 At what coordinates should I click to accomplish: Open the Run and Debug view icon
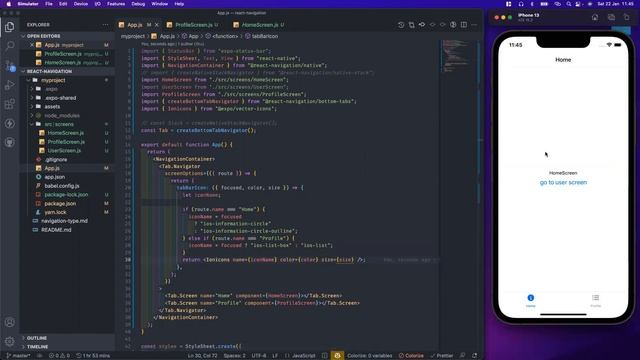coord(9,85)
